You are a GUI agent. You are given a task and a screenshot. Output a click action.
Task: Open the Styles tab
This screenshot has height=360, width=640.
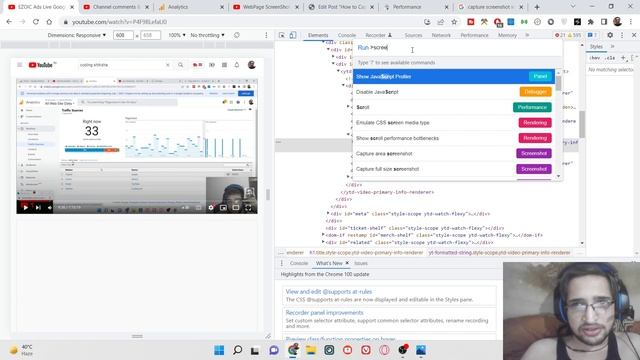(x=596, y=47)
